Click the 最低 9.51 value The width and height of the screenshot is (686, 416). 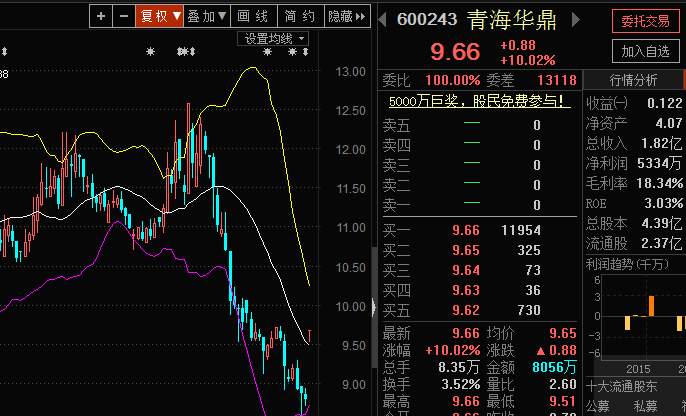pos(563,401)
